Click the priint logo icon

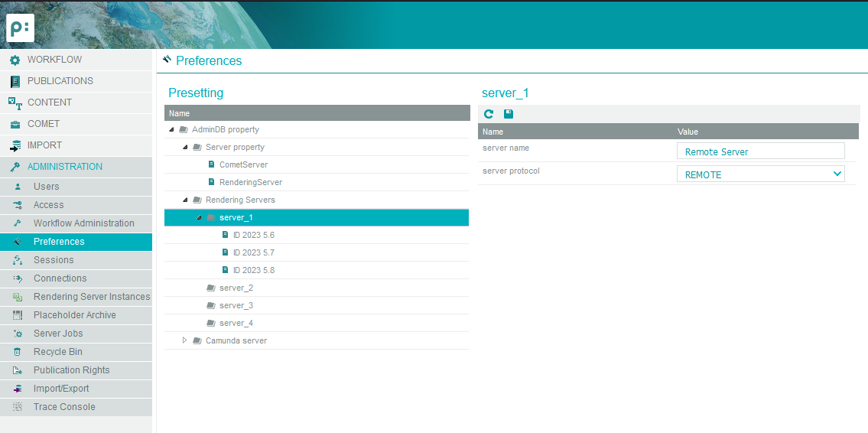tap(20, 28)
